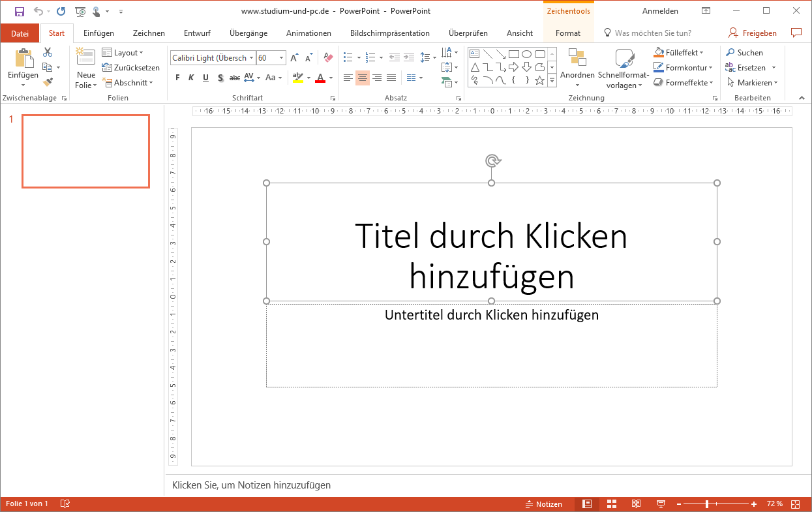The width and height of the screenshot is (812, 512).
Task: Center the text alignment
Action: 363,78
